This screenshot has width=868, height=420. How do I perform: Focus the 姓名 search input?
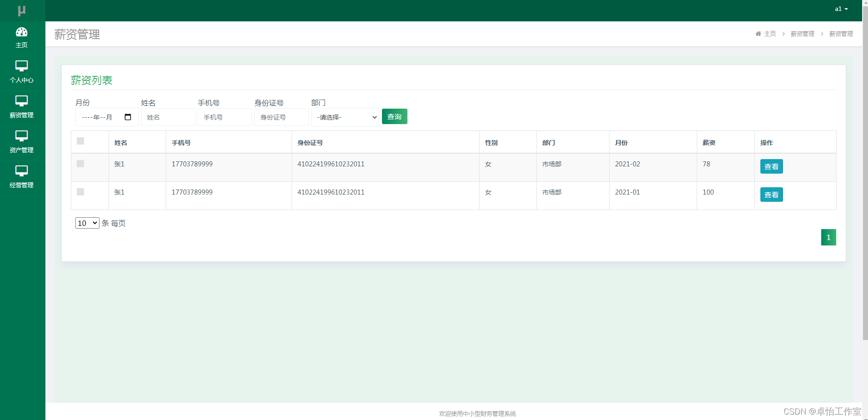tap(169, 117)
